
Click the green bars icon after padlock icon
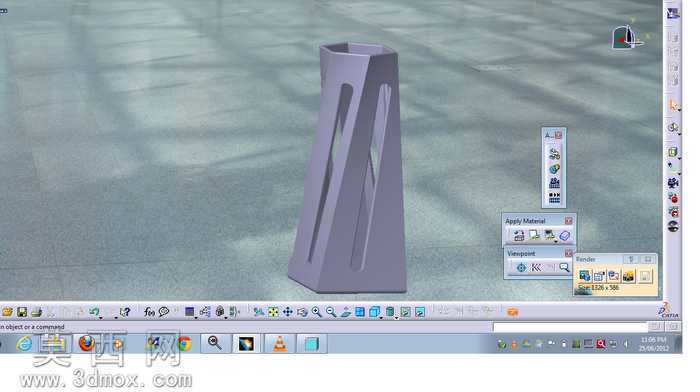[234, 312]
